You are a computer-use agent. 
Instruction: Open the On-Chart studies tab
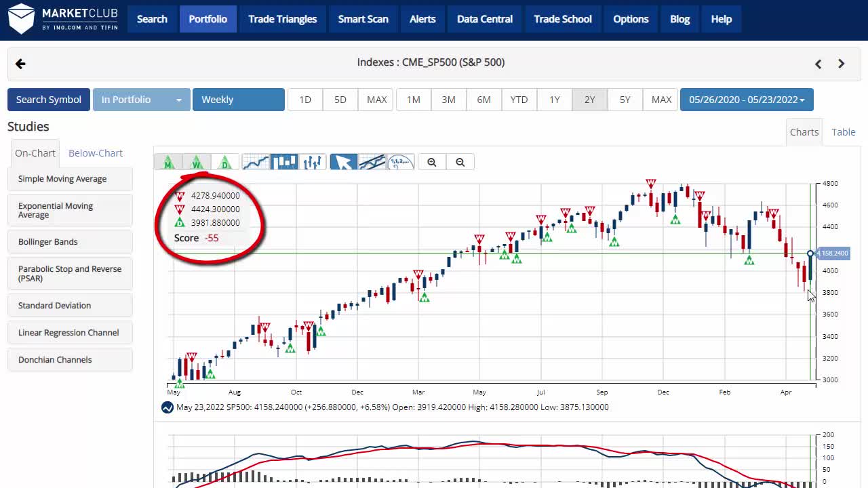[x=35, y=153]
